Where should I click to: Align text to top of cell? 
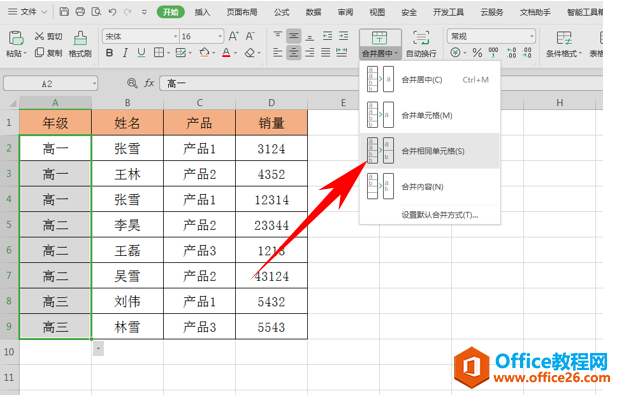point(277,36)
